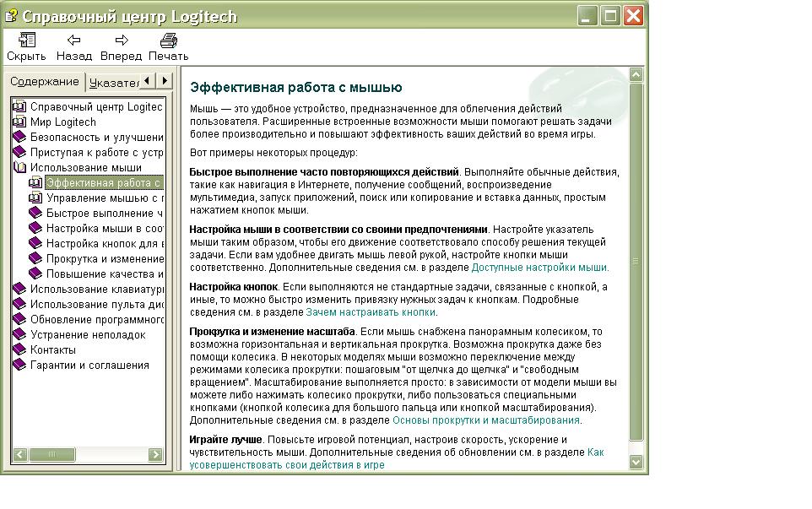Expand the Безопасность и улучшение book icon
The height and width of the screenshot is (509, 812).
pos(19,137)
